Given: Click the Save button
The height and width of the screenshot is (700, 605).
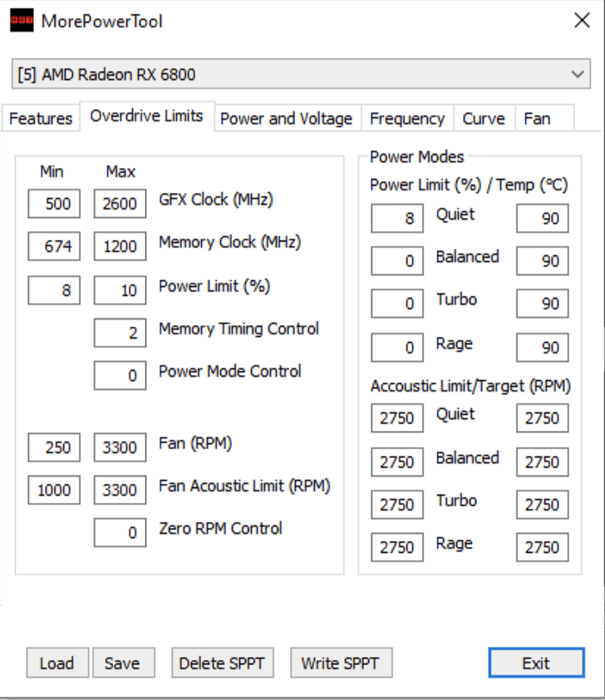Looking at the screenshot, I should click(x=123, y=663).
